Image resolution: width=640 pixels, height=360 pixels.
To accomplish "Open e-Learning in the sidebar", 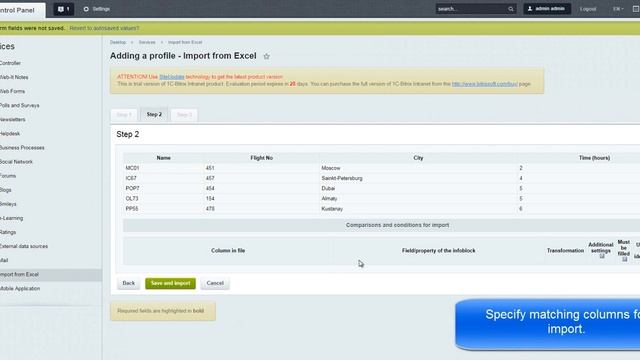I will point(11,218).
